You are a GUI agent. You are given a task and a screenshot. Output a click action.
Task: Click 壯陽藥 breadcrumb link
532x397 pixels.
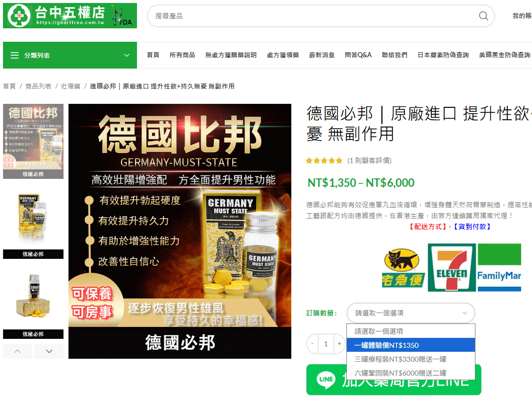pyautogui.click(x=70, y=86)
